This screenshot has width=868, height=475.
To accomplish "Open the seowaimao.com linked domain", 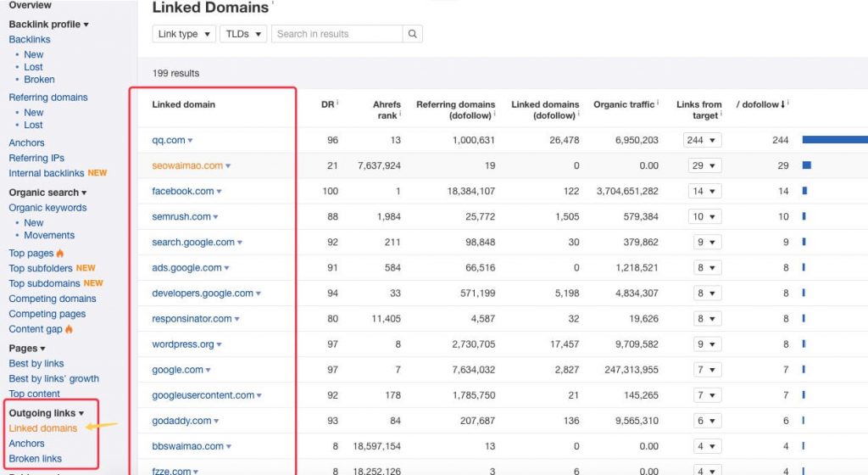I will [187, 165].
